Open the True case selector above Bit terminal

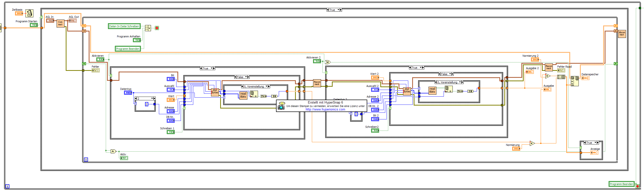point(208,68)
